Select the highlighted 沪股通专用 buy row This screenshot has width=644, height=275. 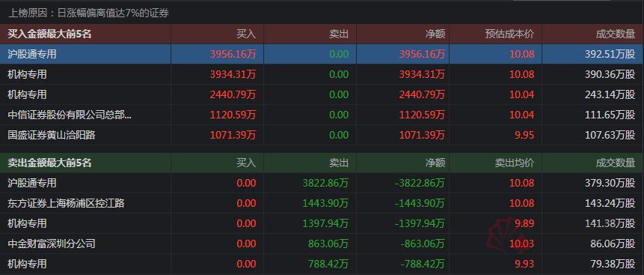[x=322, y=54]
